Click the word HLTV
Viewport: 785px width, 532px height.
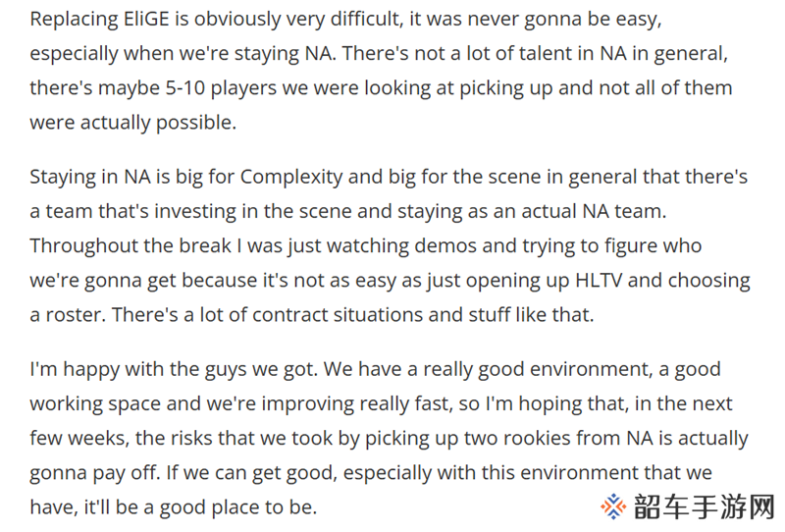point(599,280)
